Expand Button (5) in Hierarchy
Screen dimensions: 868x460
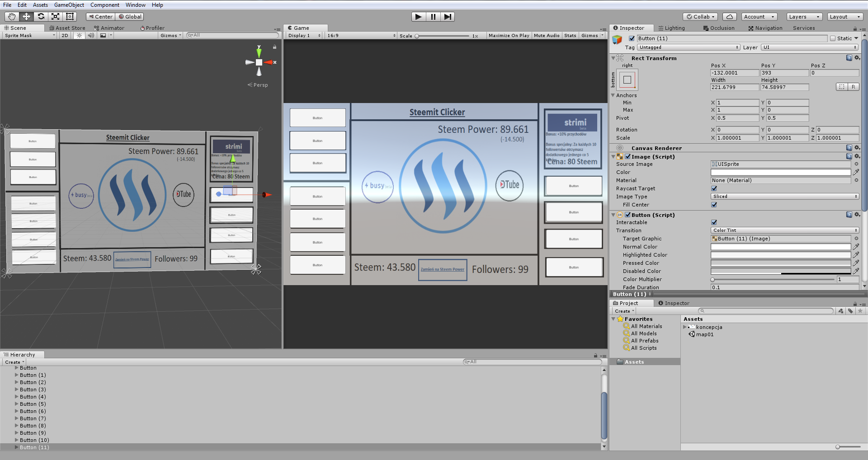[x=17, y=404]
